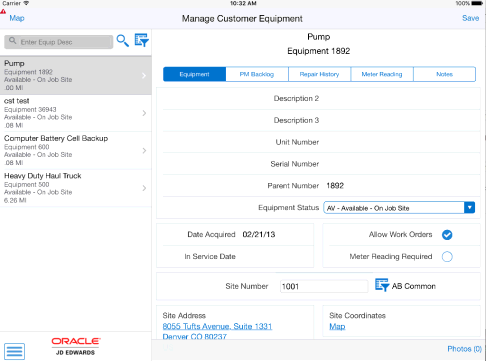Enable Meter Reading Required option
Image resolution: width=486 pixels, height=361 pixels.
(x=447, y=257)
